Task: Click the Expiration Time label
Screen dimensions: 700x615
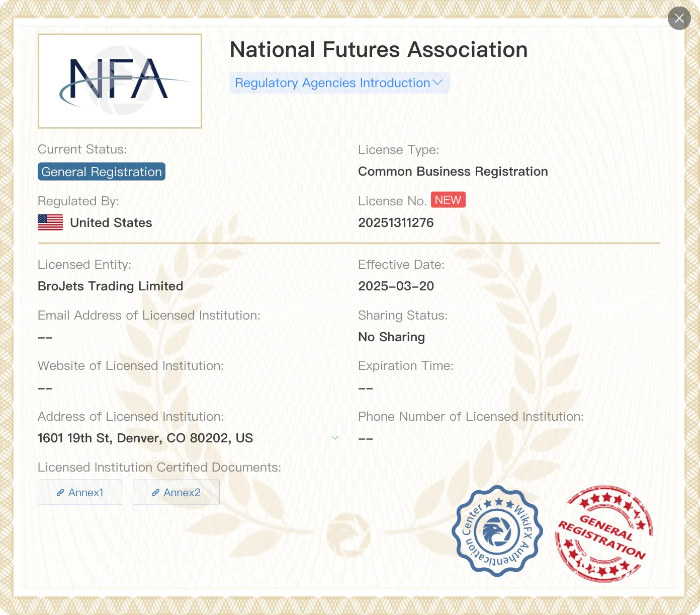Action: pyautogui.click(x=406, y=365)
